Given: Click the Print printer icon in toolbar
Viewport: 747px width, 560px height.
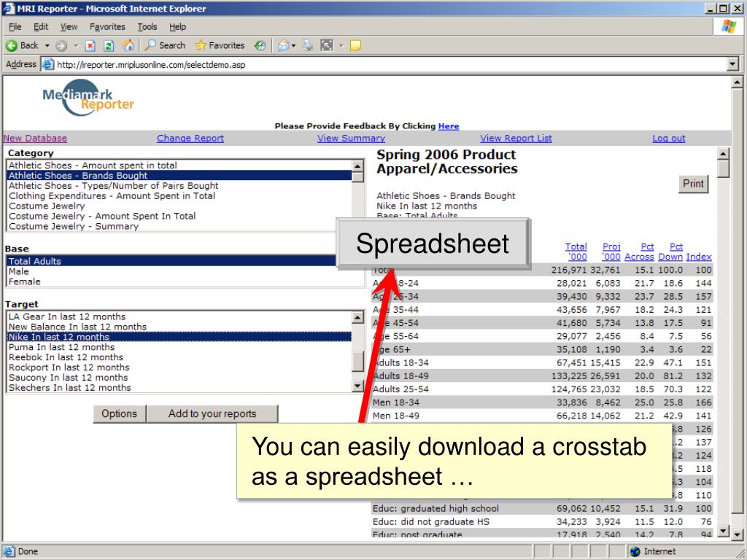Looking at the screenshot, I should pyautogui.click(x=308, y=46).
